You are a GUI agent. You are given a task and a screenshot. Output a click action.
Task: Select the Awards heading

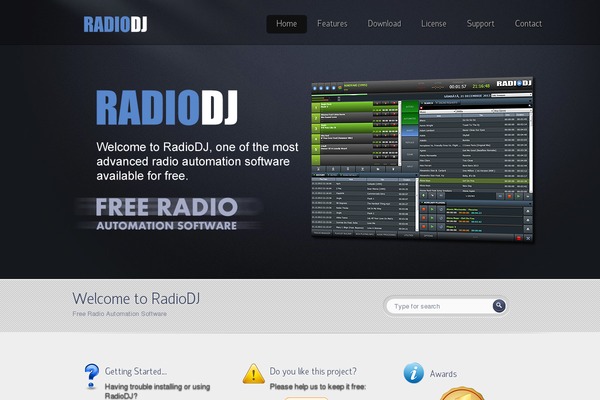(x=443, y=374)
